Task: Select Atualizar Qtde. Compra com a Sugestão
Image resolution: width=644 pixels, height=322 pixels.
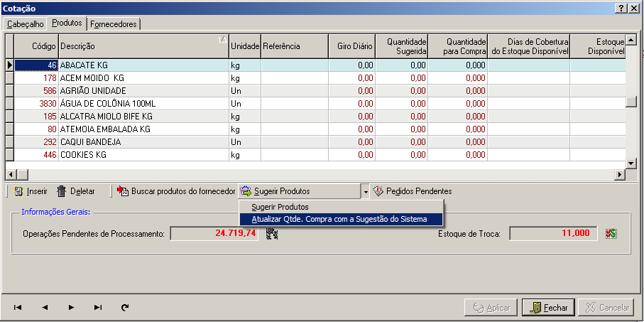Action: tap(339, 219)
